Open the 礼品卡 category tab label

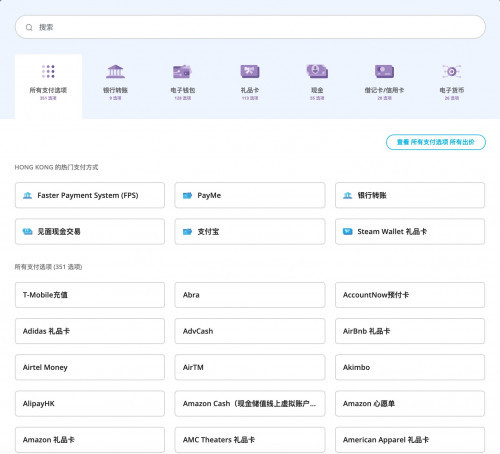250,90
